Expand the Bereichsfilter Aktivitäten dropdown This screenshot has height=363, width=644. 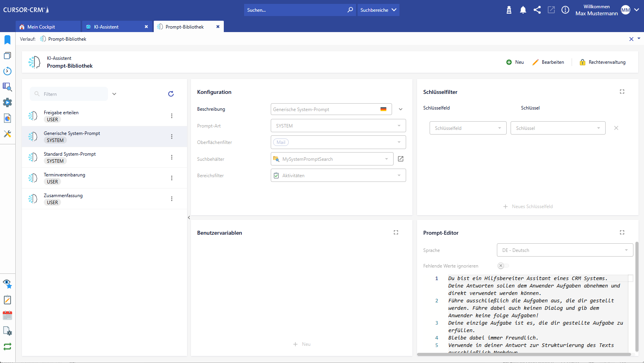338,176
